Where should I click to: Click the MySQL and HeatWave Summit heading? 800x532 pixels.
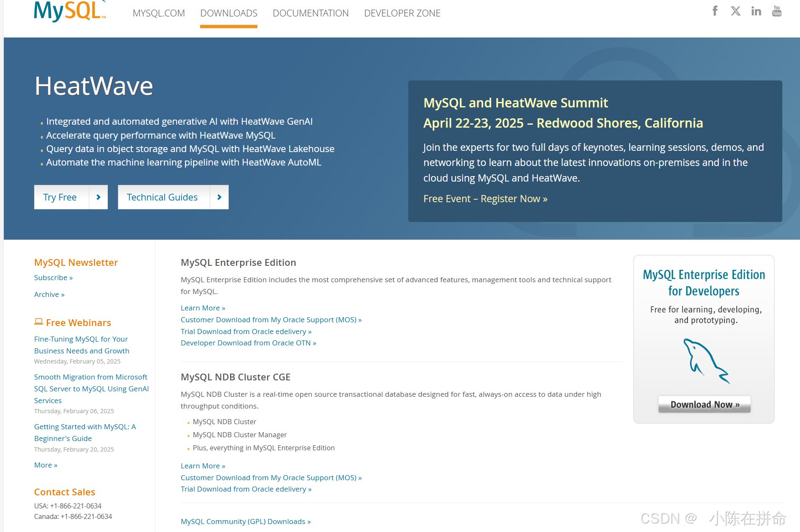516,103
